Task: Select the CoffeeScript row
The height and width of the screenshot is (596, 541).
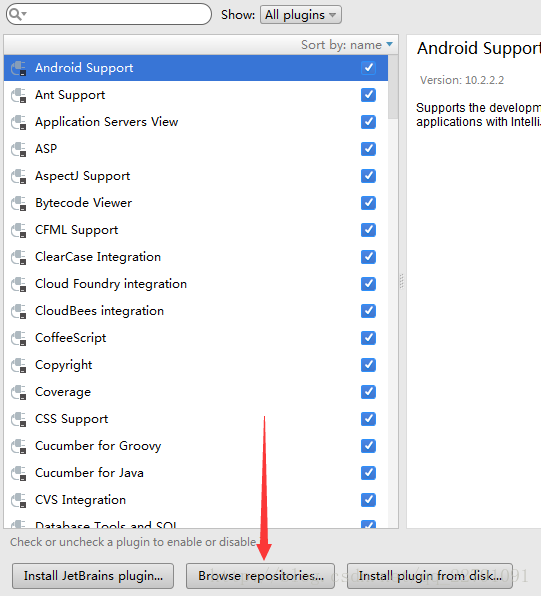Action: pos(196,338)
